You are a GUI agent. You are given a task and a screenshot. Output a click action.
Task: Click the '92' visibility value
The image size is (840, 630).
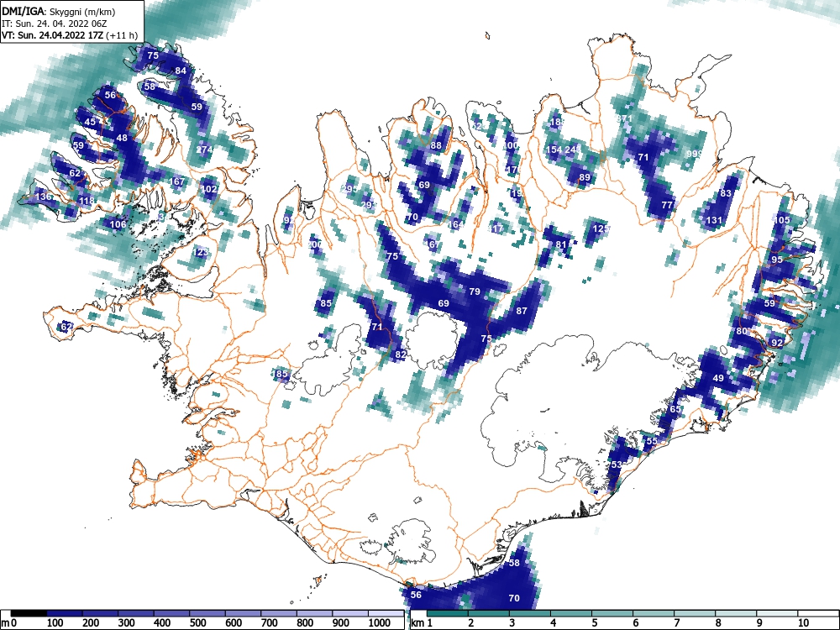coord(777,343)
